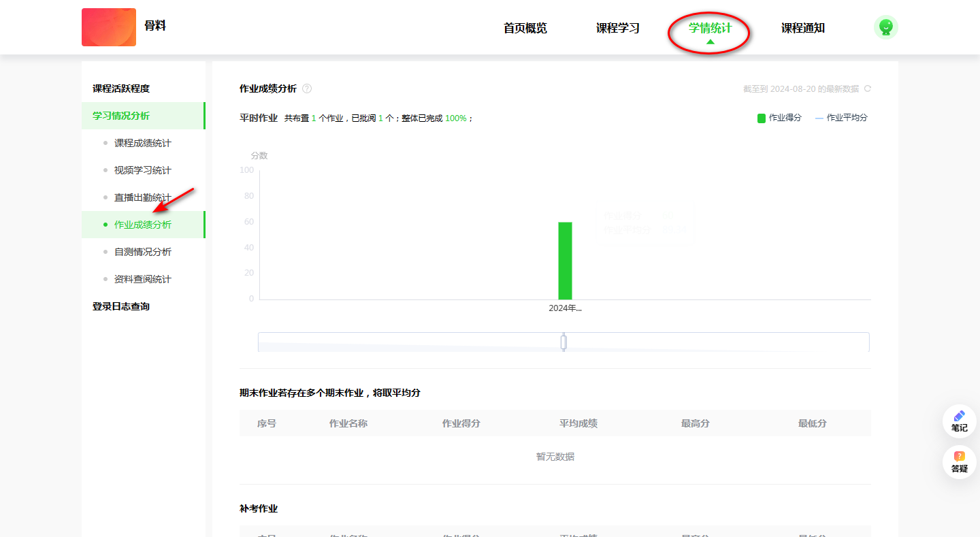The image size is (980, 537).
Task: Select 自测情况分析 in sidebar
Action: [143, 252]
